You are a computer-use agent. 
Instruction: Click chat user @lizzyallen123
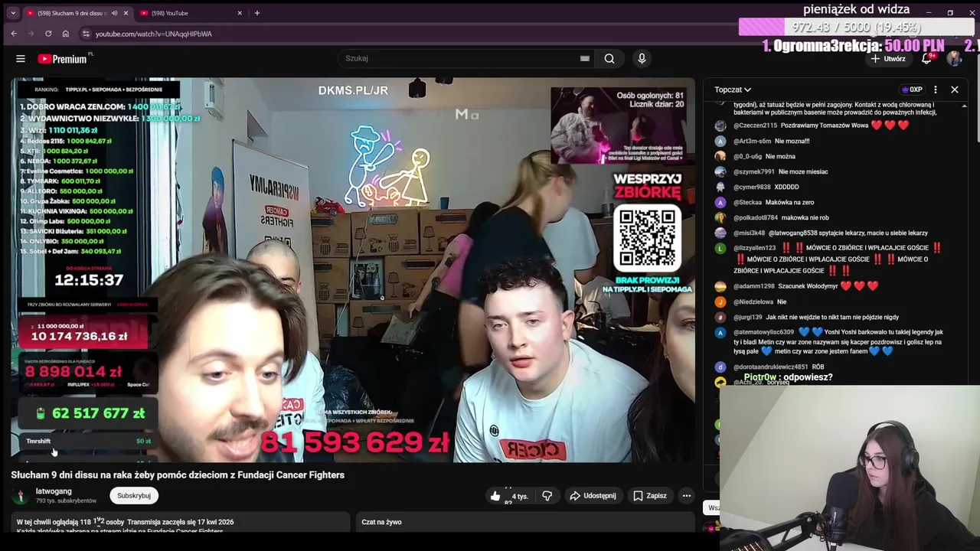[754, 248]
